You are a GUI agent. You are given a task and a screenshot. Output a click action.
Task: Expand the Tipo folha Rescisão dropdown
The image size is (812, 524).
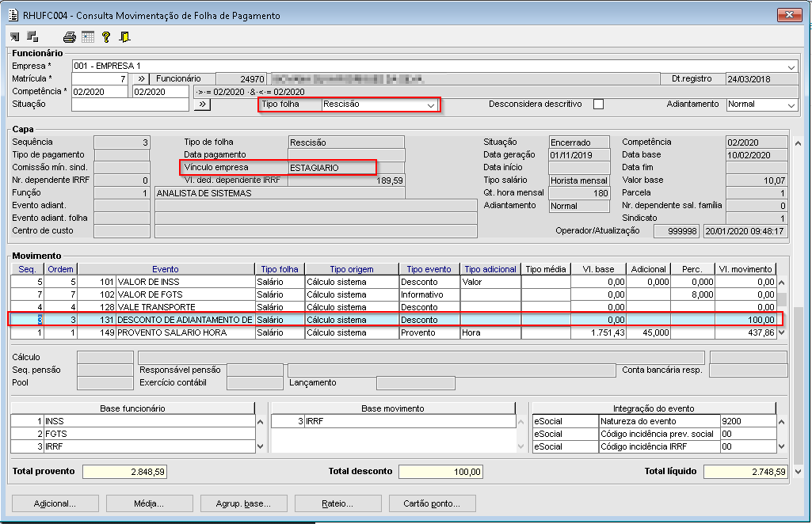coord(431,104)
